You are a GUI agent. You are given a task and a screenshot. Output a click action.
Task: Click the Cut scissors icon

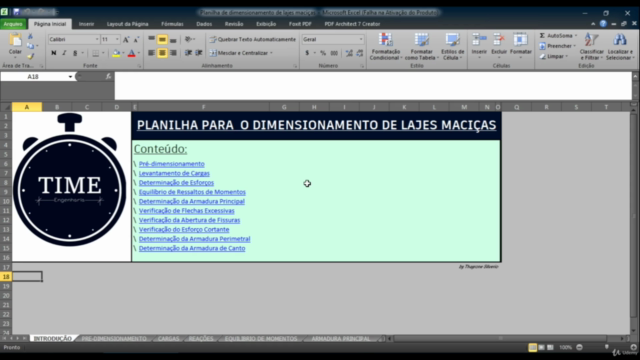coord(30,36)
